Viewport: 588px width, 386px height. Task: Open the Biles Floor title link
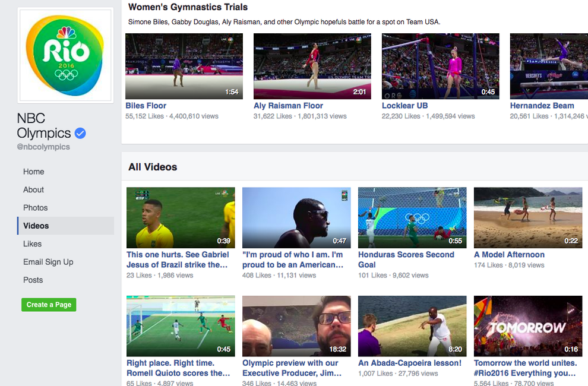[146, 106]
